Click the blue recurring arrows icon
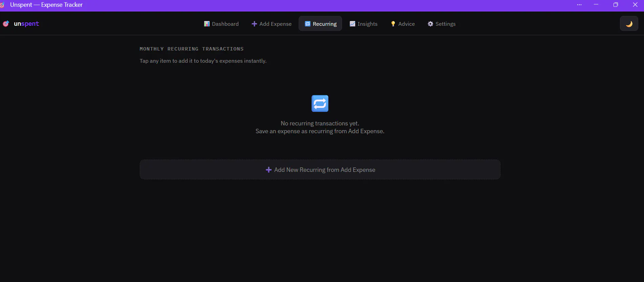 click(320, 104)
